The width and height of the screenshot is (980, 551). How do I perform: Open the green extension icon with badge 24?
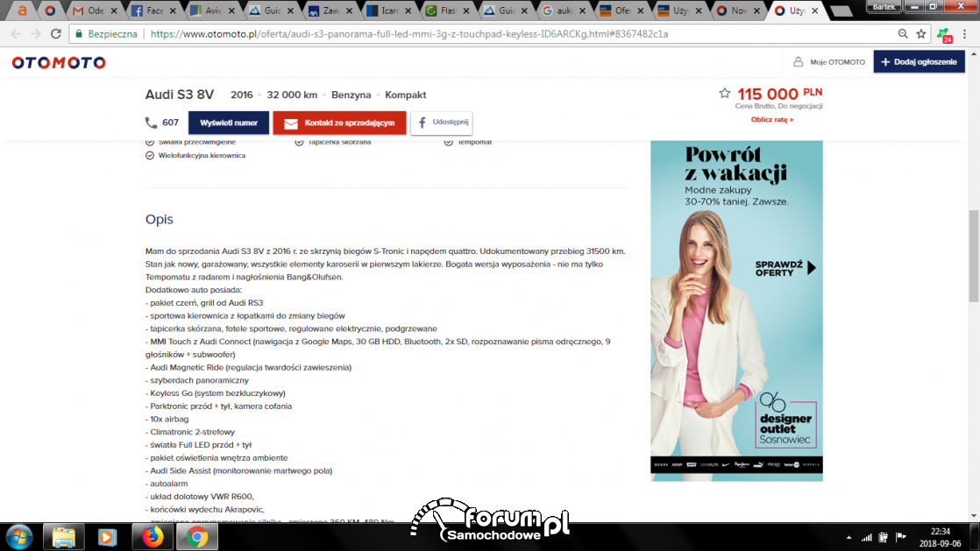click(944, 35)
